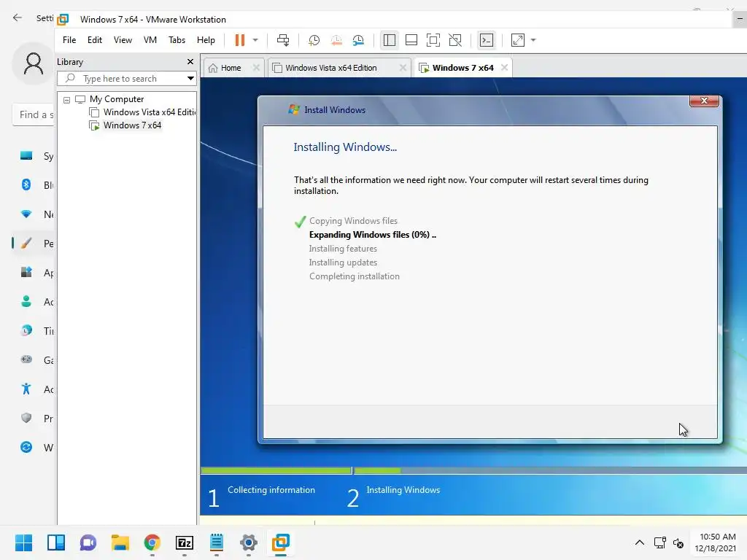Switch to Unity mode
This screenshot has width=747, height=560.
pyautogui.click(x=455, y=40)
